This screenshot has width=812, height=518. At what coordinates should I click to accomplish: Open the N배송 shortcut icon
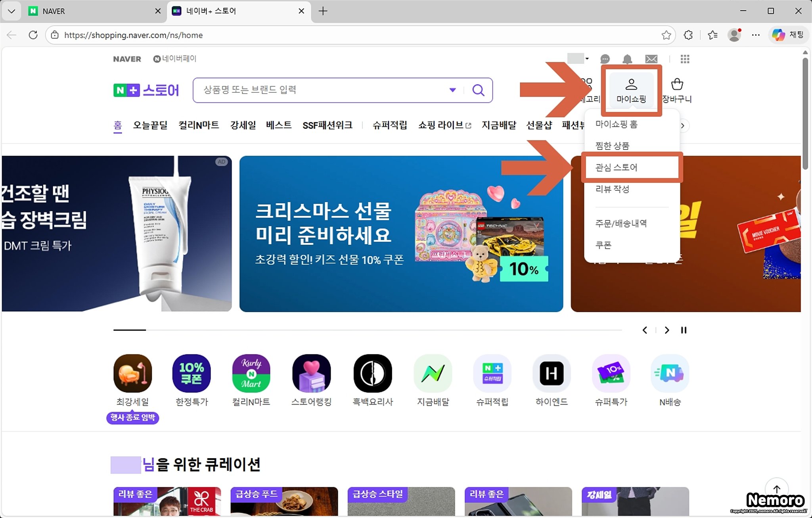[670, 374]
